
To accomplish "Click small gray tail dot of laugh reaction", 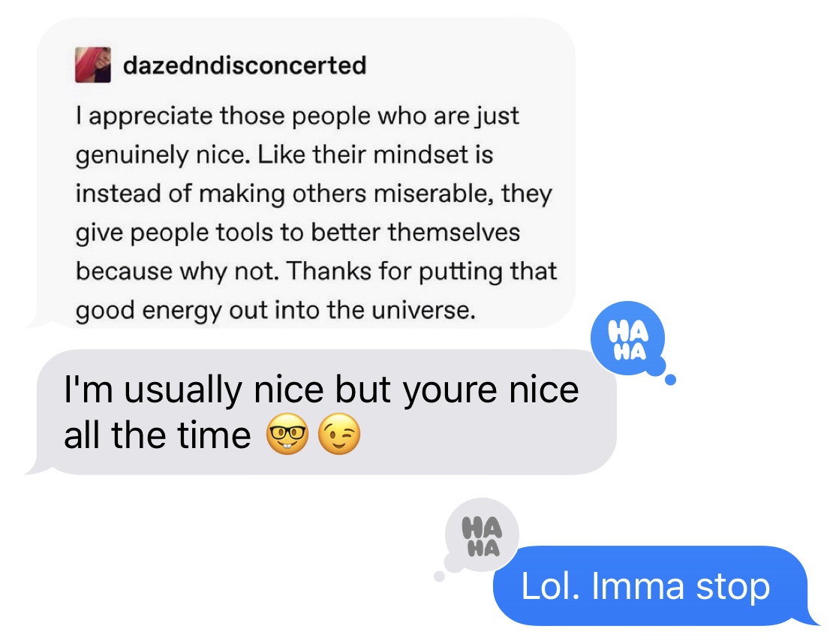I will (439, 576).
